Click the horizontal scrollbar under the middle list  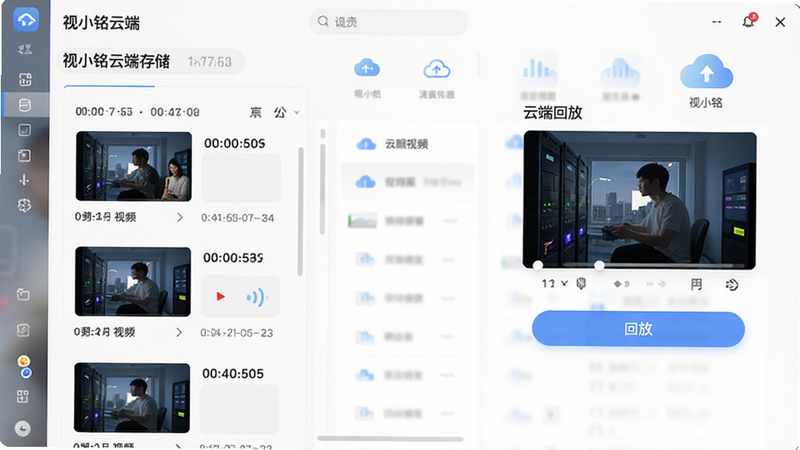pos(390,439)
